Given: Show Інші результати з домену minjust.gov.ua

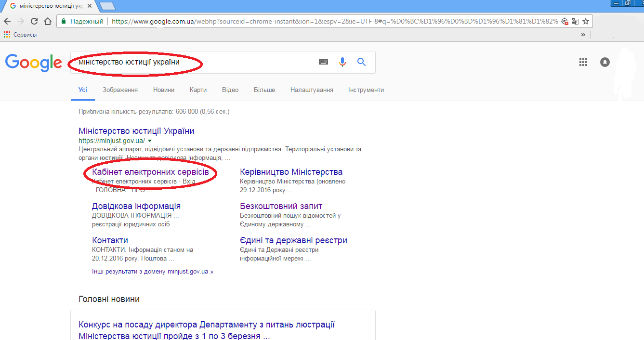Looking at the screenshot, I should click(152, 272).
